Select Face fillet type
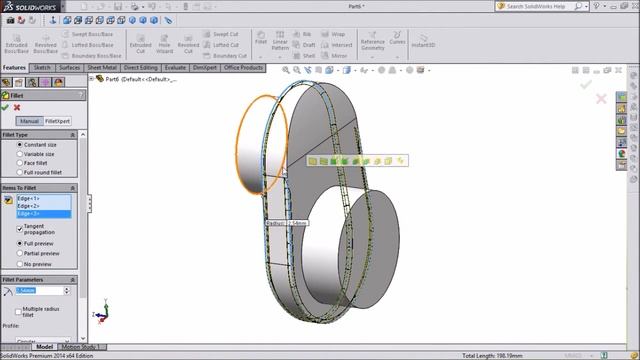 coord(19,163)
